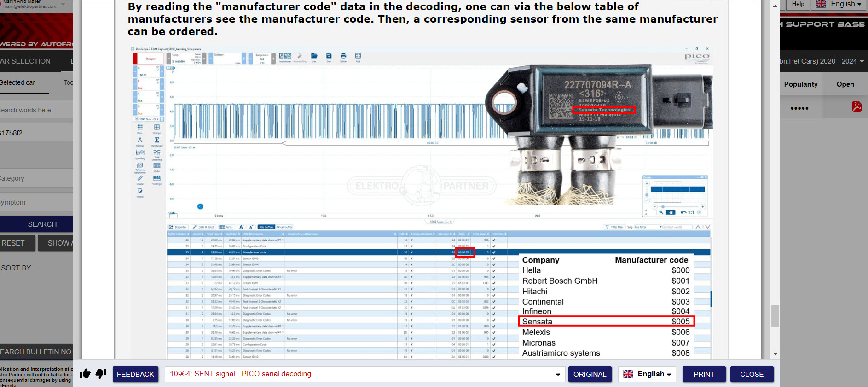The image size is (868, 387).
Task: Click the open folder icon in PicoScope toolbar
Action: coord(314,56)
